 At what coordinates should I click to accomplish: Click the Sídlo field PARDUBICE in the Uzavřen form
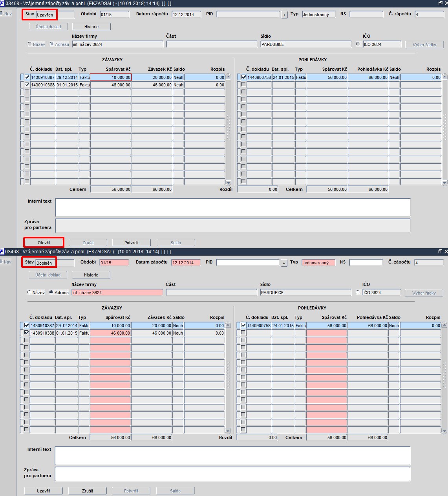(306, 44)
